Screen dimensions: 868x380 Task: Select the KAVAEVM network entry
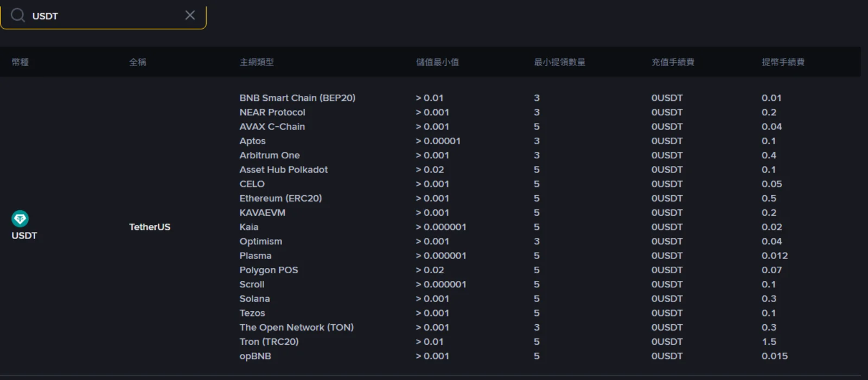pos(263,213)
